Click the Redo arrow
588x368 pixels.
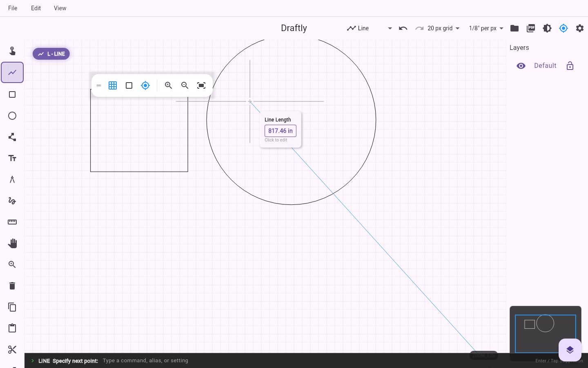(x=419, y=28)
